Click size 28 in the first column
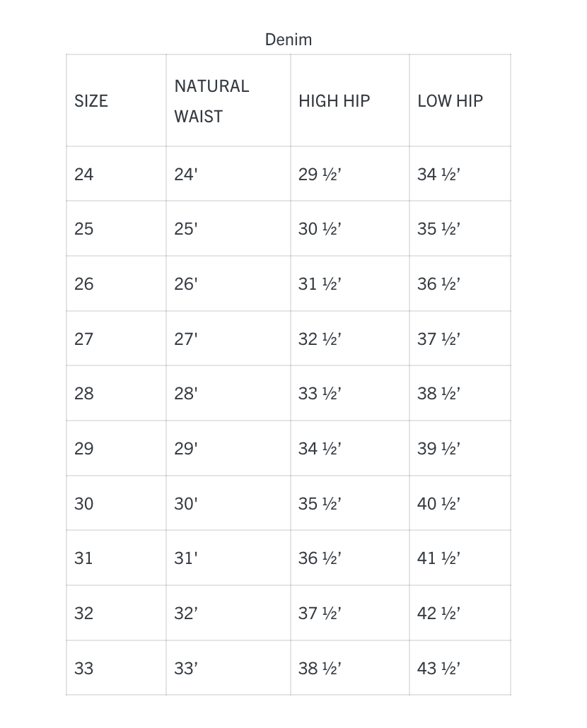The height and width of the screenshot is (728, 587). click(x=84, y=393)
